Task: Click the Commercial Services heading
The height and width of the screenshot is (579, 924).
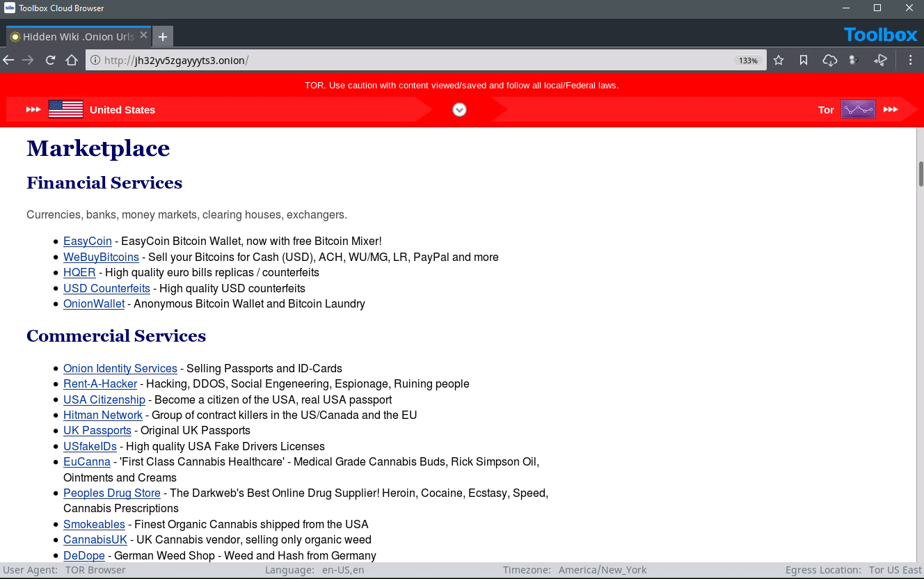Action: pyautogui.click(x=116, y=335)
